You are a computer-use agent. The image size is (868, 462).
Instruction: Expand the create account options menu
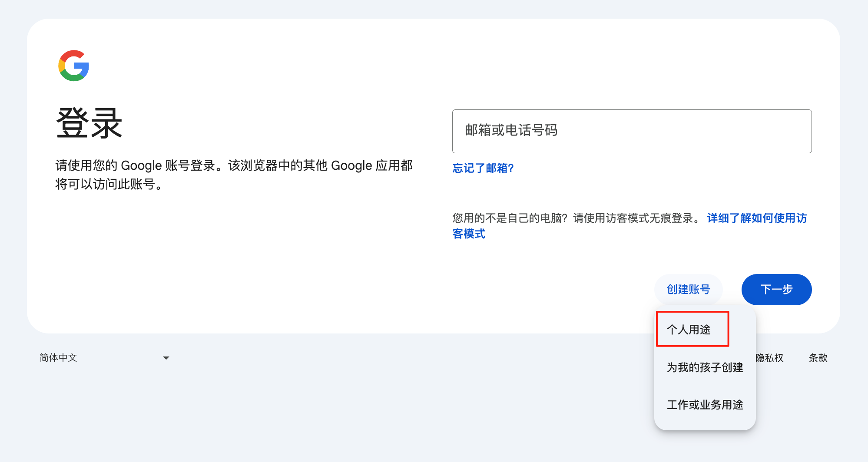point(688,289)
